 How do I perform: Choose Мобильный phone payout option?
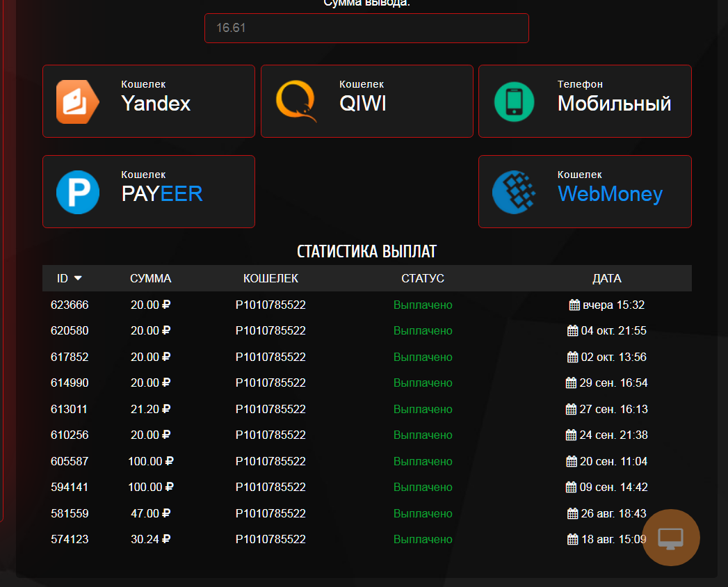pos(585,102)
